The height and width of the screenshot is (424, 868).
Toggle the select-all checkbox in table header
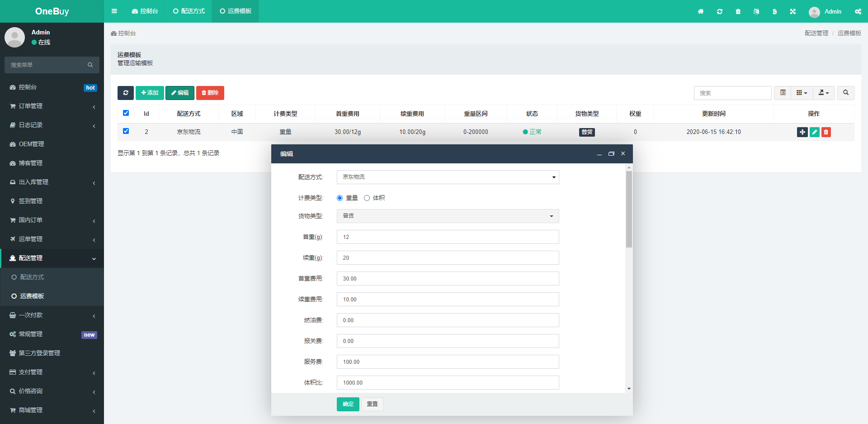coord(126,113)
